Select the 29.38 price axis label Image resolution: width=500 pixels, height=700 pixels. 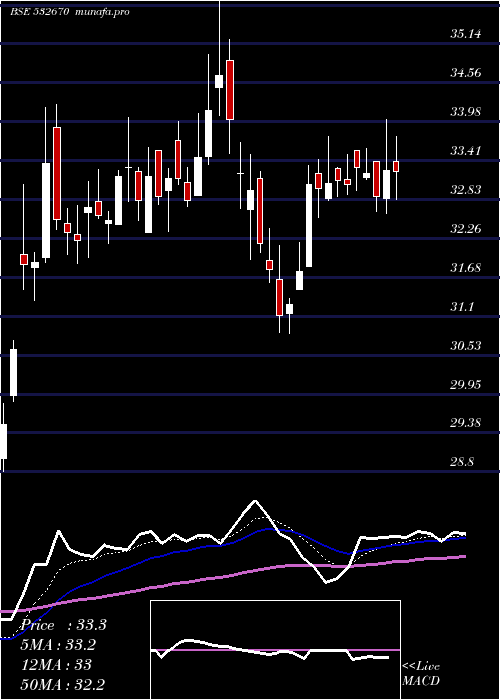466,422
